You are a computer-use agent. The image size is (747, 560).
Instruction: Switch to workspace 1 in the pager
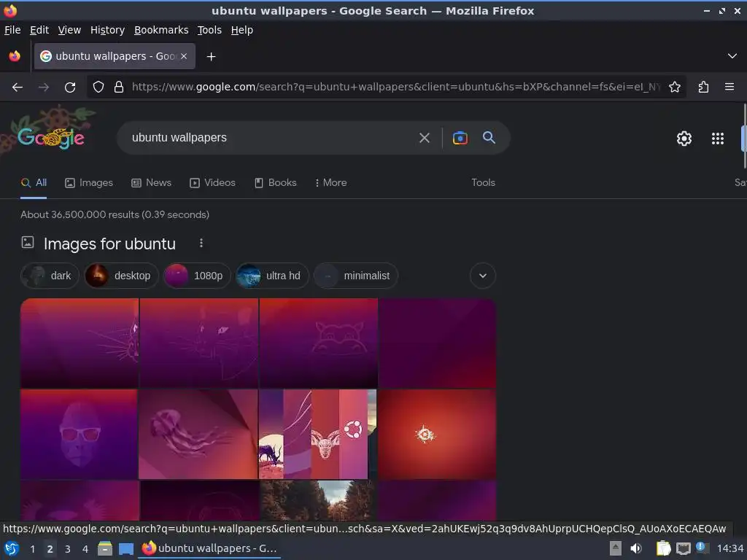32,549
